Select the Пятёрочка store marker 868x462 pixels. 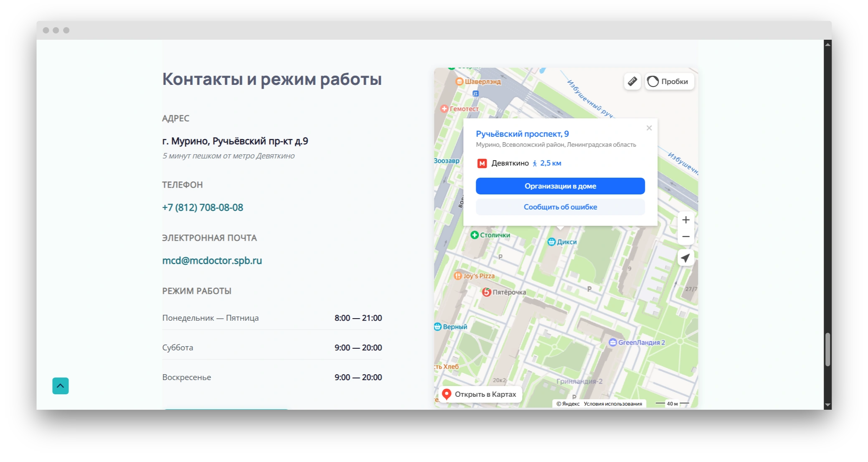pos(504,292)
